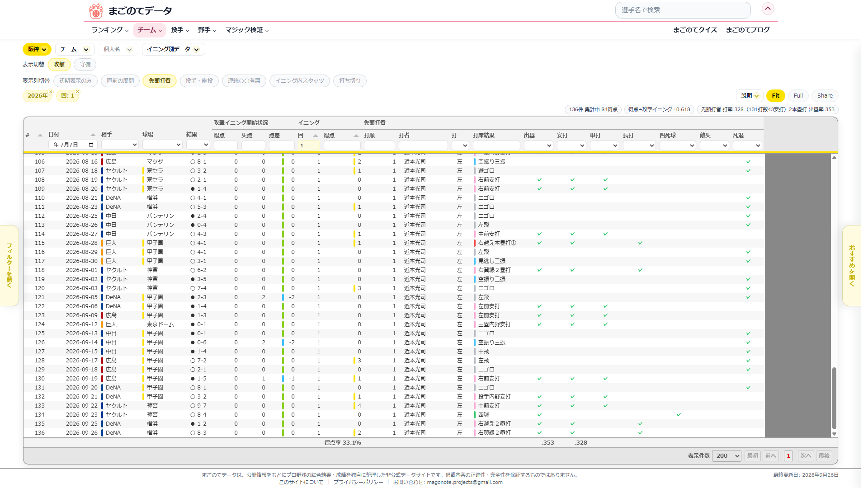The height and width of the screenshot is (488, 868).
Task: Toggle 先頭打者 columns
Action: pyautogui.click(x=160, y=81)
